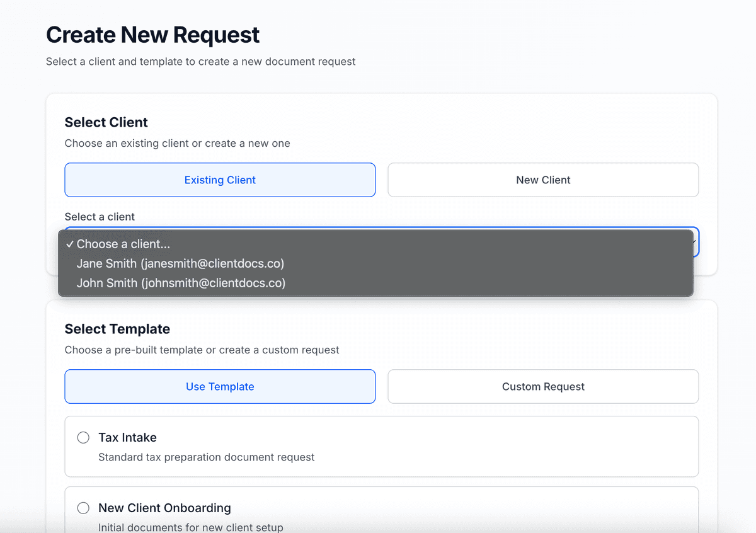
Task: Choose the placeholder 'Choose a client...' option
Action: click(123, 244)
